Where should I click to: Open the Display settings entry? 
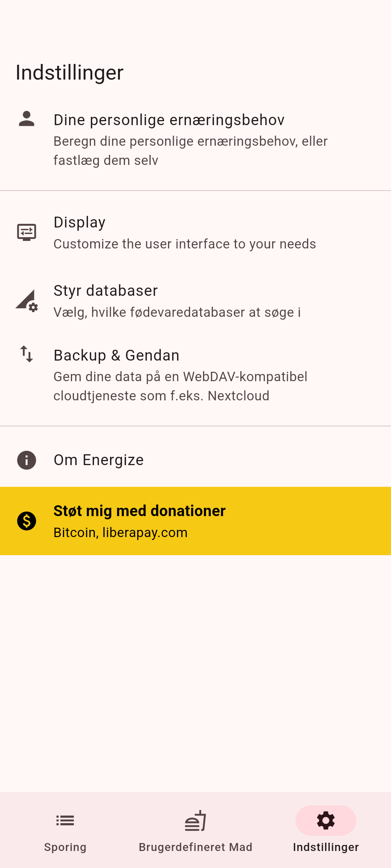(80, 222)
